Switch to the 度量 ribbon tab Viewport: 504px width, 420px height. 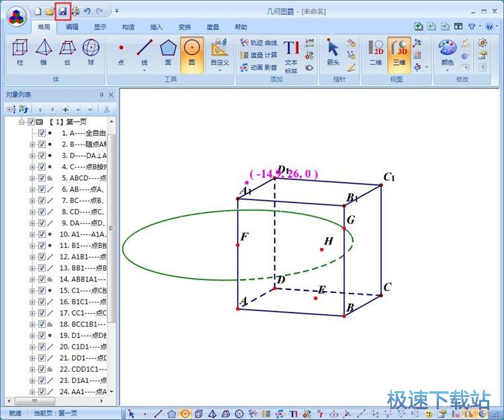tap(212, 27)
